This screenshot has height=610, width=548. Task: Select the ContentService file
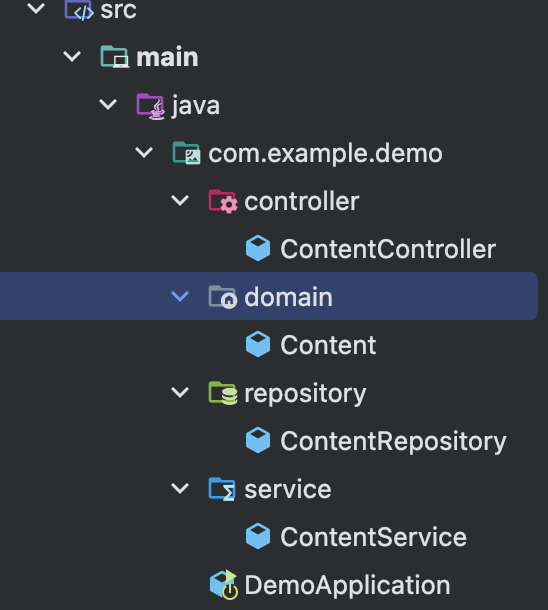coord(373,537)
